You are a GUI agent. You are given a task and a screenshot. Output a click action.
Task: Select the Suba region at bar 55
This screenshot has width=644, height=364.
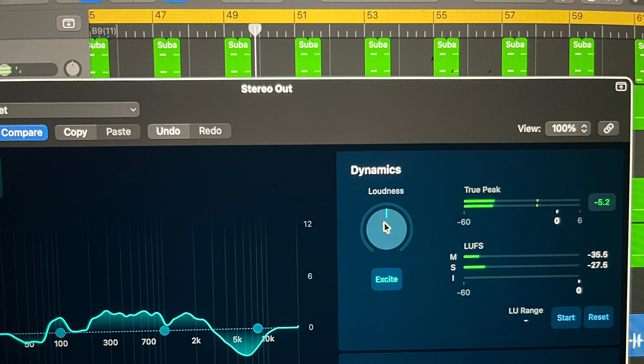(x=447, y=57)
